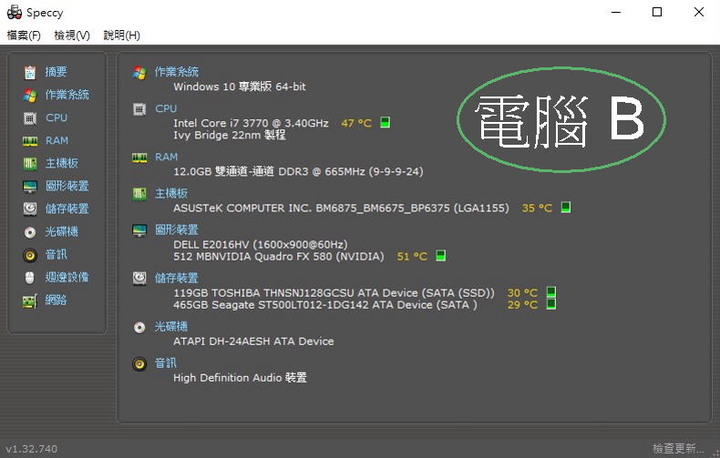Click the 檢查更新... link in status bar

pos(678,448)
